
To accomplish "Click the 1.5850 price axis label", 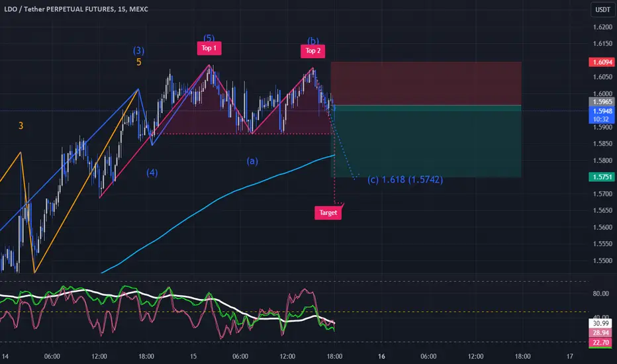I will point(602,144).
